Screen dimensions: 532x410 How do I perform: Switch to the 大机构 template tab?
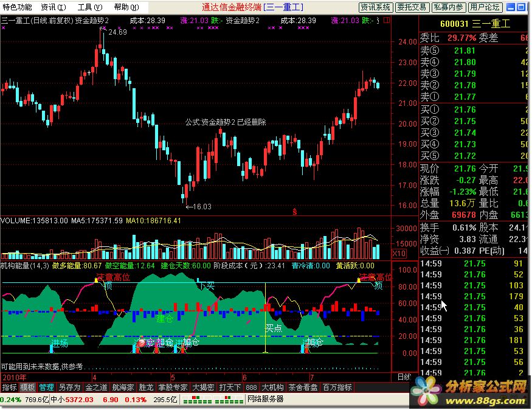[273, 387]
